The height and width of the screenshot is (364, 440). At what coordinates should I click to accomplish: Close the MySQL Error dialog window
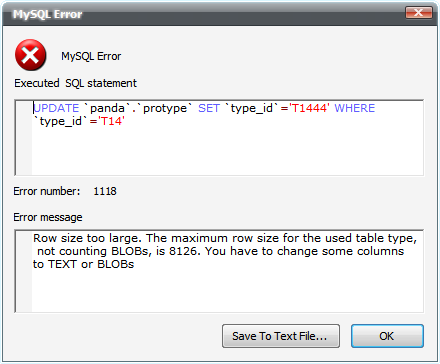(419, 13)
